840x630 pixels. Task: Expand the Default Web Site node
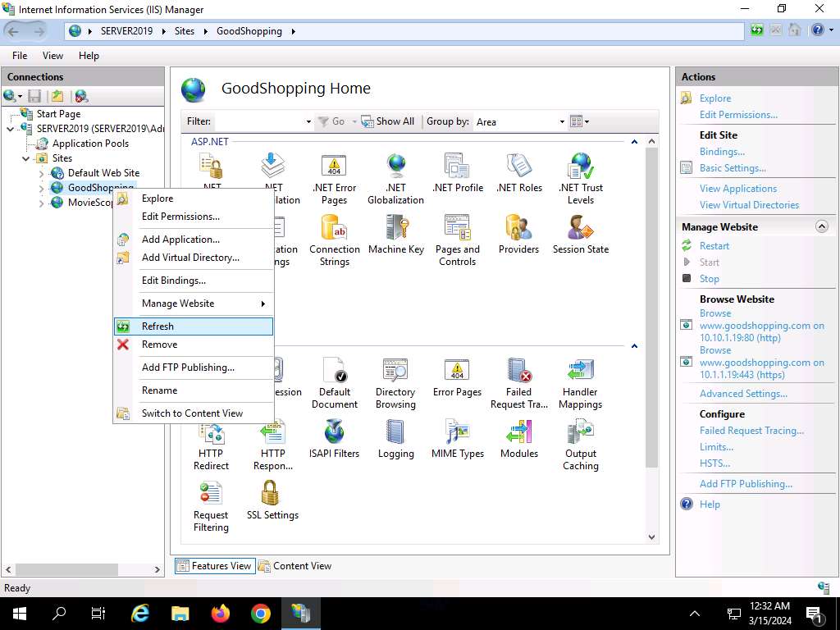click(x=42, y=173)
